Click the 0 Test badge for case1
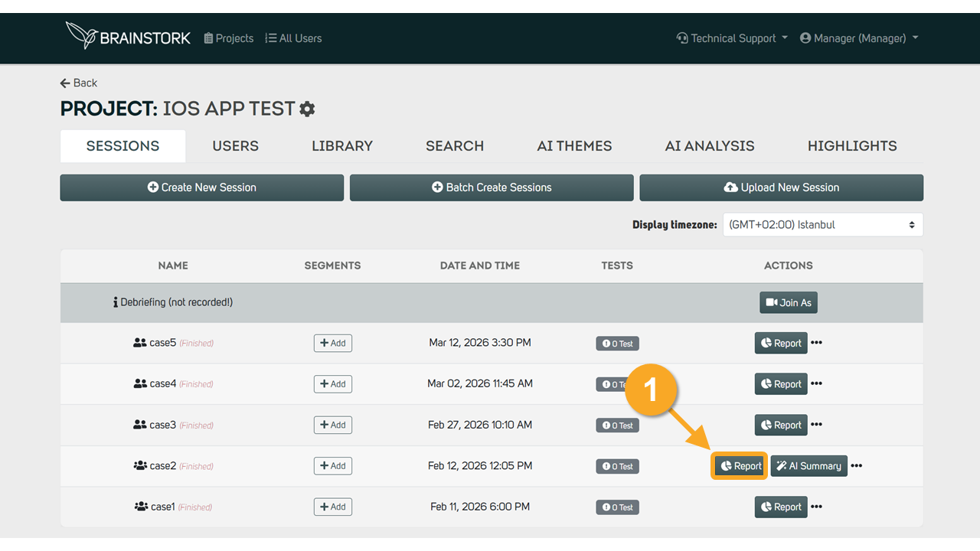 tap(617, 507)
